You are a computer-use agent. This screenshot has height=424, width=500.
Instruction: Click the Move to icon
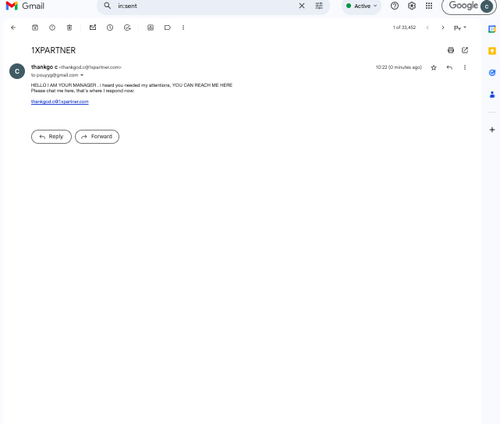(150, 28)
